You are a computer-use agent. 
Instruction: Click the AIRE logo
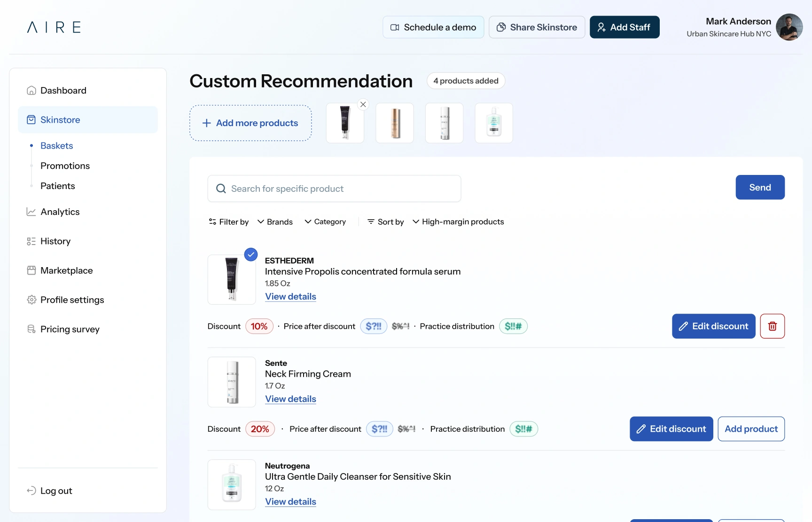tap(54, 27)
